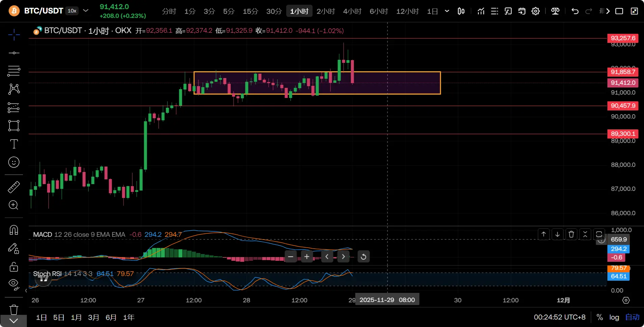
Task: Select the XABCD pattern tool
Action: point(14,89)
